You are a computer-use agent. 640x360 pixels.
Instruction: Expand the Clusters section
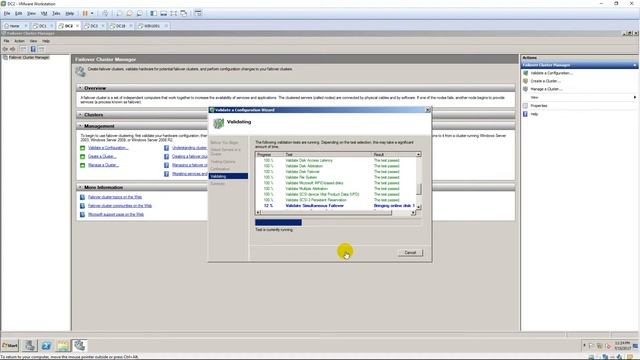80,115
